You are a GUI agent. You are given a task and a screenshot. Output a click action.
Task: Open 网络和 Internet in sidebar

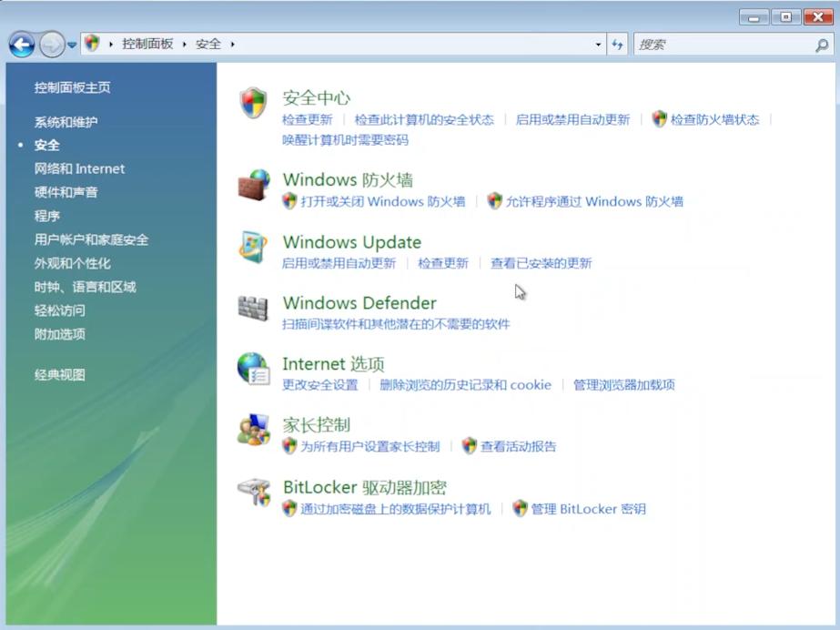point(79,168)
